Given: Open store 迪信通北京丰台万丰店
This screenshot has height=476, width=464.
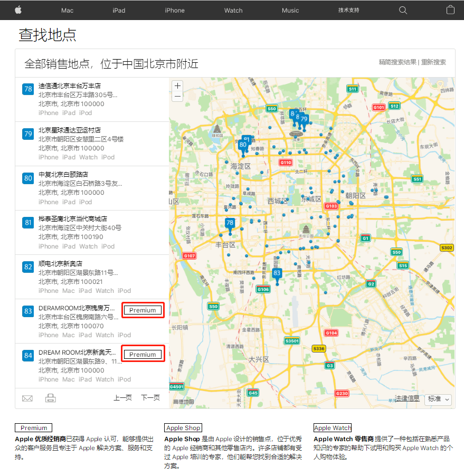Looking at the screenshot, I should click(70, 86).
